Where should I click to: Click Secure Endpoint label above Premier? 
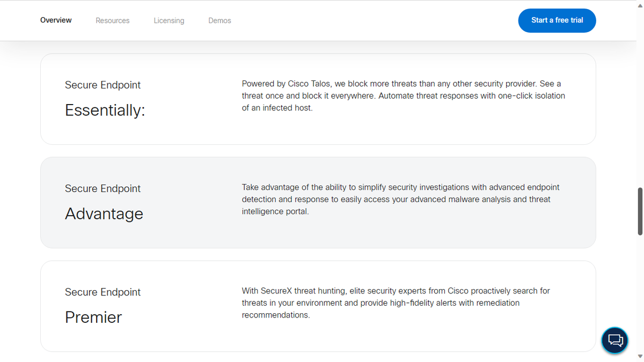[x=103, y=292]
